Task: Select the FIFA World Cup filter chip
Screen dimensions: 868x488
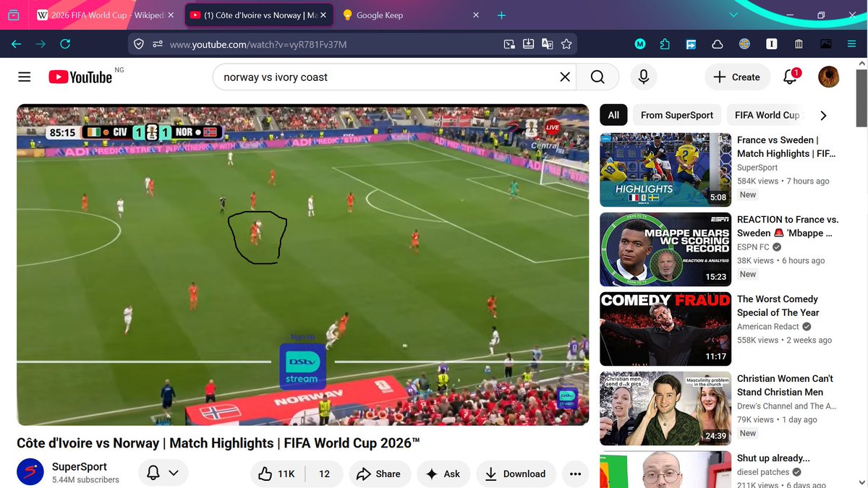Action: (x=767, y=115)
